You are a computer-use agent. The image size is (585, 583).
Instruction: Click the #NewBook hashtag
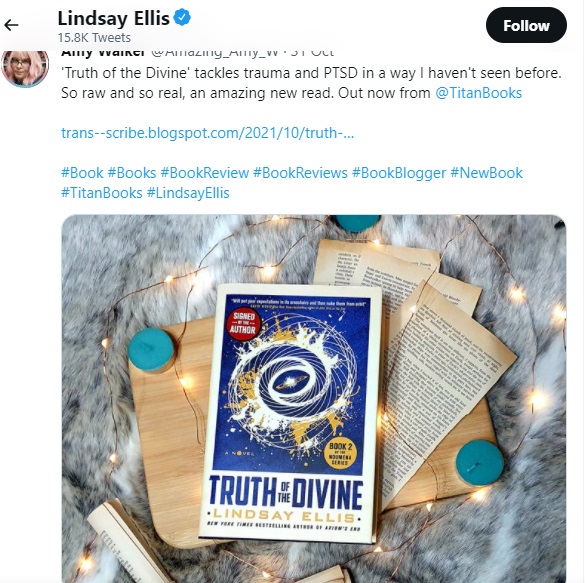(x=487, y=173)
